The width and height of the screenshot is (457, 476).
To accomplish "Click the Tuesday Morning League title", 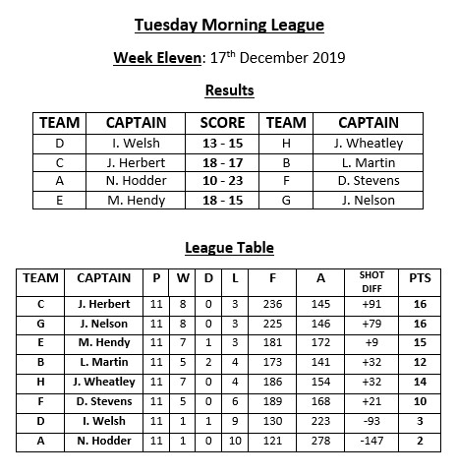I will (x=229, y=26).
